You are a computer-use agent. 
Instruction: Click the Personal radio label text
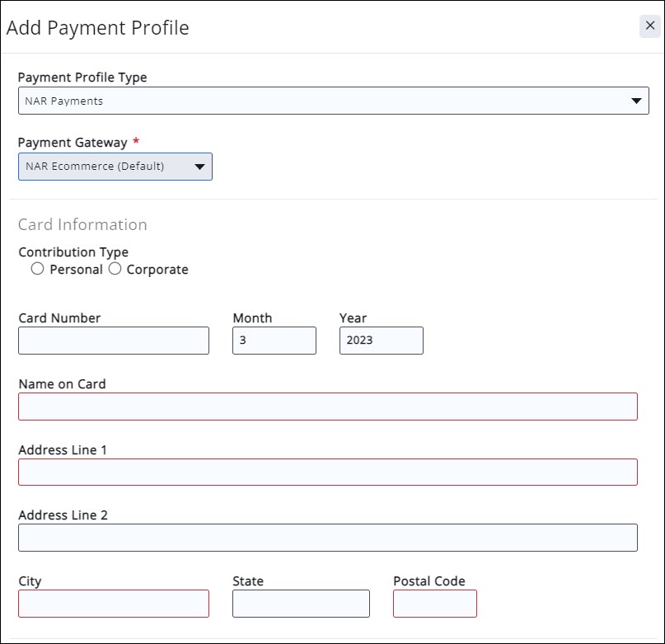pos(76,270)
